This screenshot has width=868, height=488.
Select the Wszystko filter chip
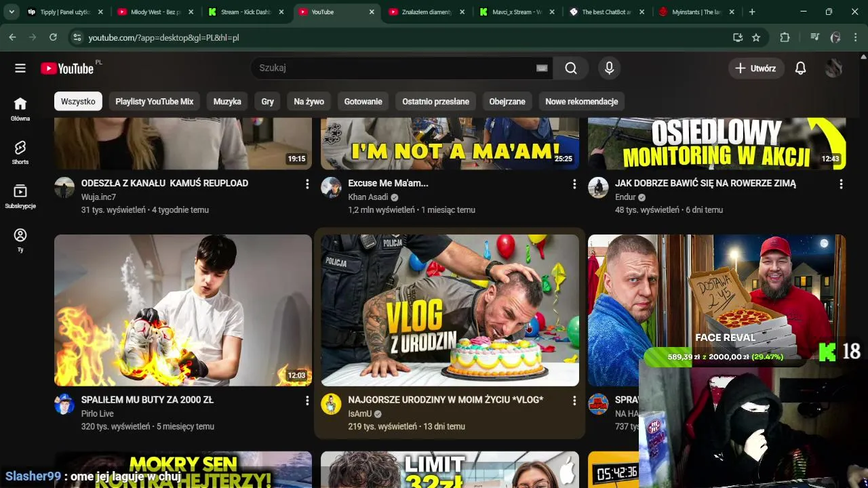[x=78, y=102]
